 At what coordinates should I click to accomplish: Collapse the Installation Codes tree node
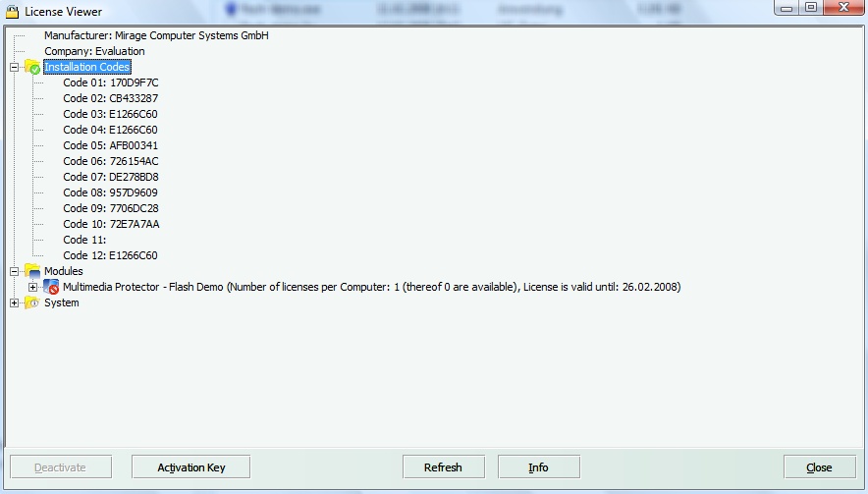pos(14,68)
